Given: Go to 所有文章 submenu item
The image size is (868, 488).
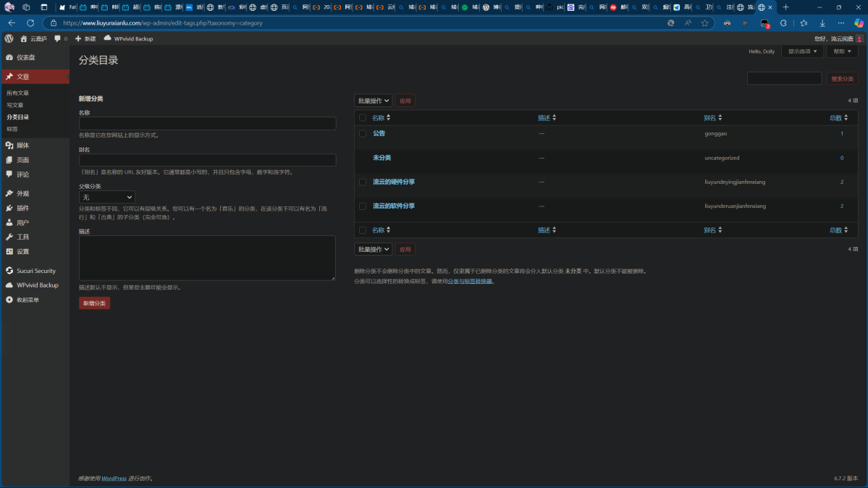Looking at the screenshot, I should click(x=18, y=93).
